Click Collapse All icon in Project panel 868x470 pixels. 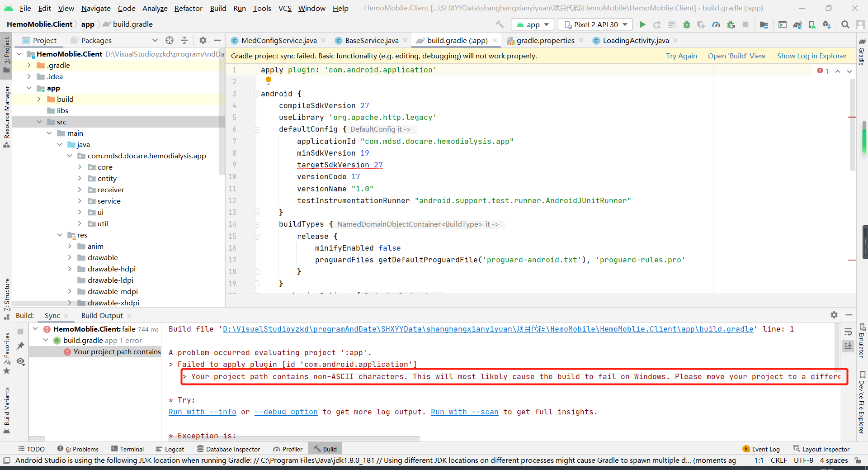point(184,40)
